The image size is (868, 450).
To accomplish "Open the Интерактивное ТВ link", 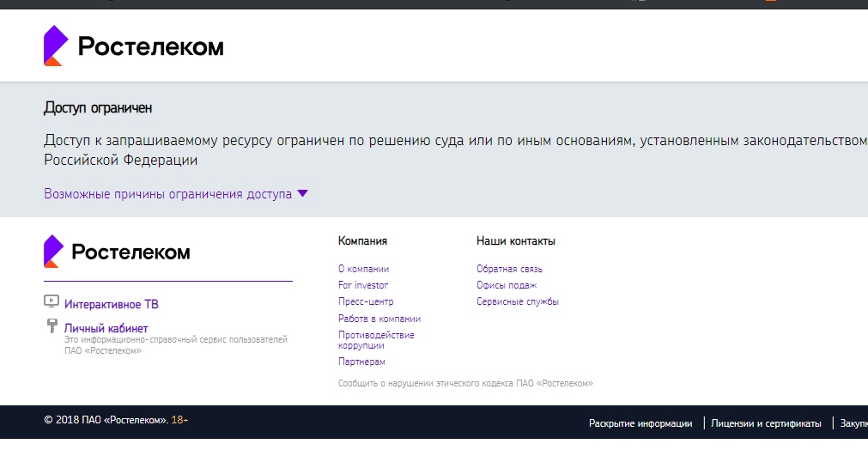I will click(x=111, y=304).
